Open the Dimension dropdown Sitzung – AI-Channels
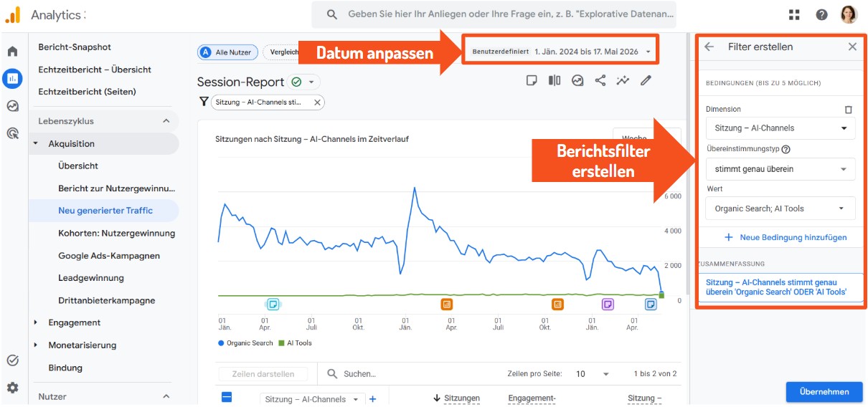Image resolution: width=868 pixels, height=407 pixels. [x=780, y=128]
